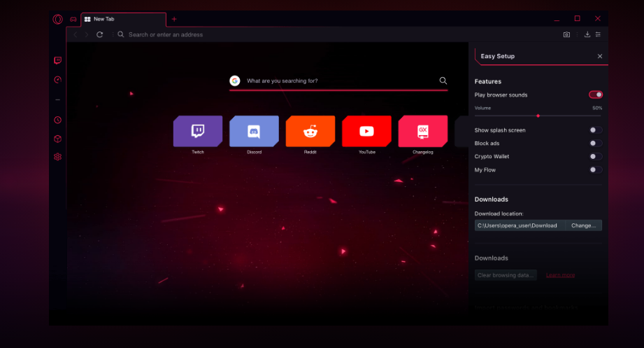Click the 'Download location:' label

[499, 214]
